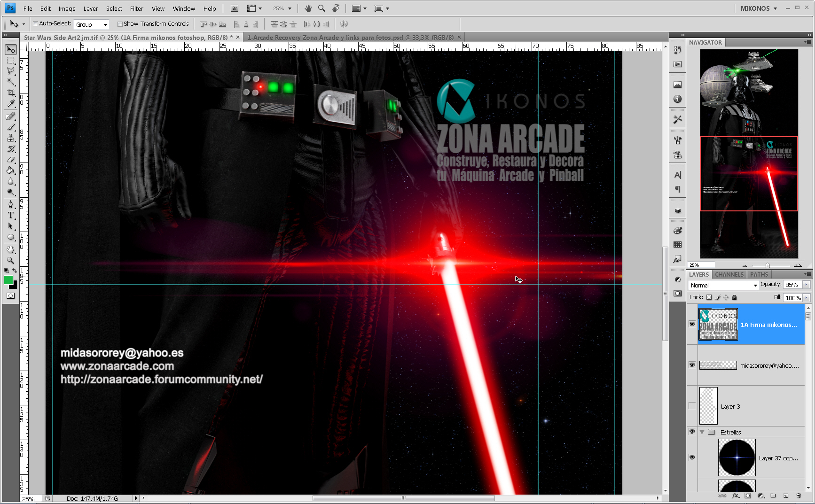Select the Magic Wand tool
This screenshot has height=504, width=815.
pyautogui.click(x=11, y=82)
